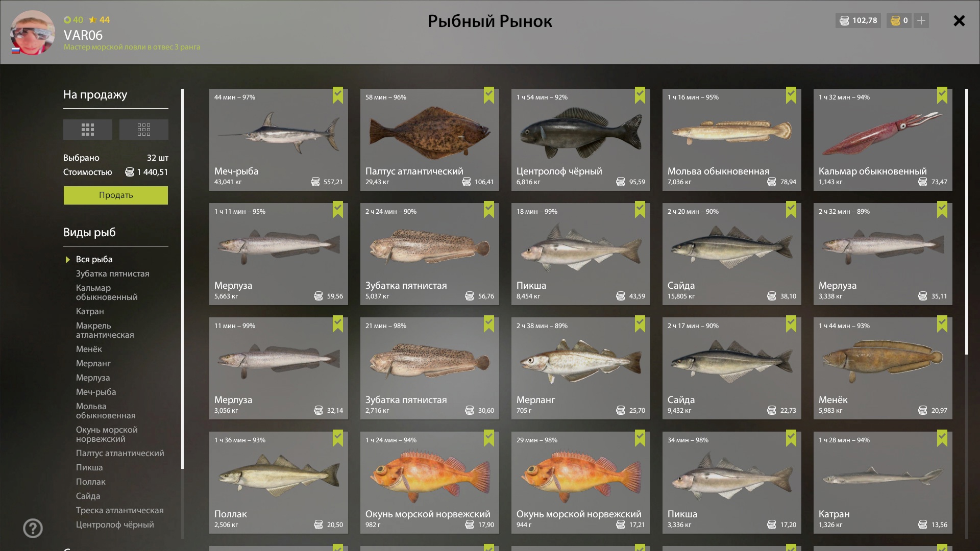The image size is (980, 551).
Task: Toggle the Пикша 8,454 кг selection mark
Action: click(x=640, y=210)
